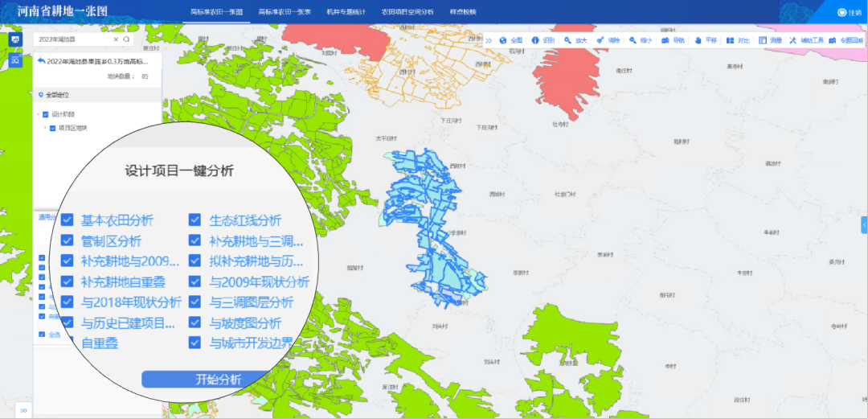
Task: Uncheck 拟补充耕地与历 checkbox
Action: [x=194, y=261]
